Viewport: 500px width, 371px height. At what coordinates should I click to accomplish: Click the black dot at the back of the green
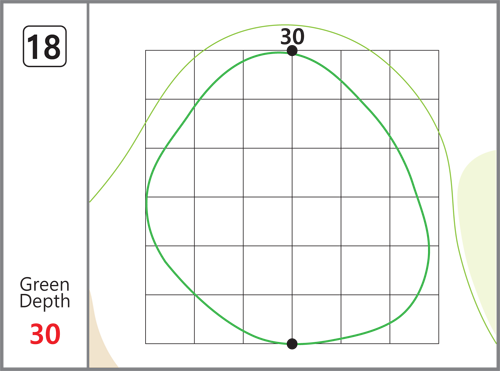pos(292,51)
